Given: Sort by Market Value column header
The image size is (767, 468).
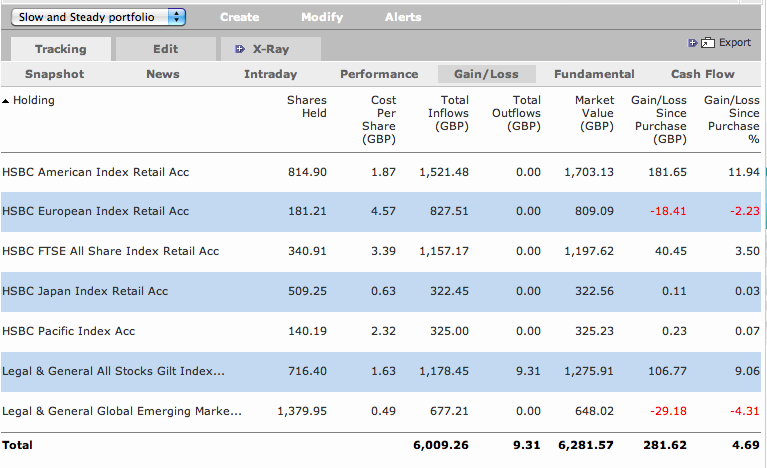Looking at the screenshot, I should [595, 113].
